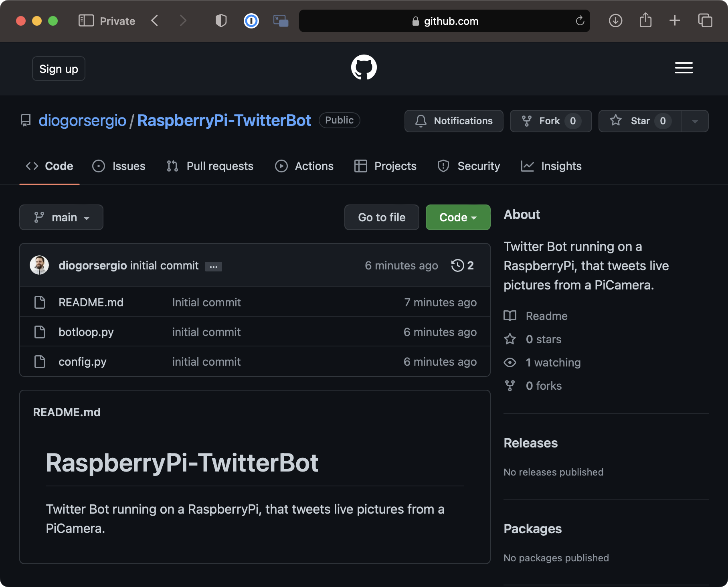Go forward with the forward arrow
Viewport: 728px width, 587px height.
(183, 21)
